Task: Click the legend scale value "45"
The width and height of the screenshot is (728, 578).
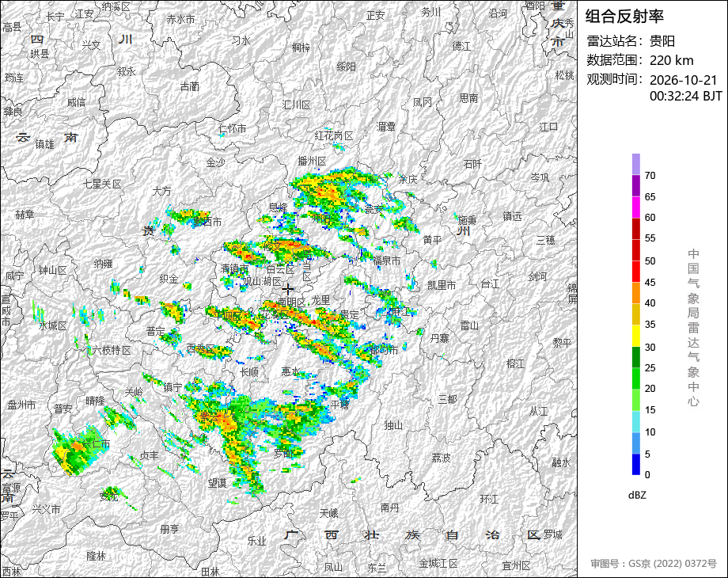Action: 650,283
